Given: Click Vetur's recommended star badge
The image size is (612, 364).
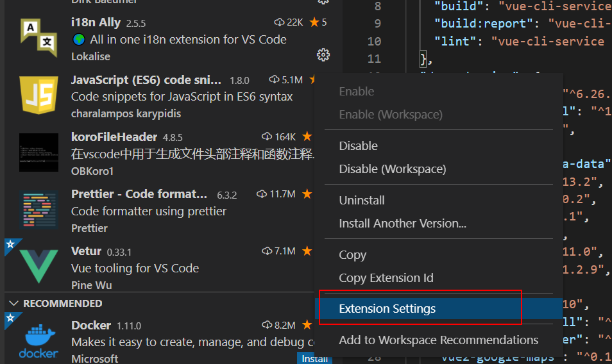Looking at the screenshot, I should [x=10, y=244].
